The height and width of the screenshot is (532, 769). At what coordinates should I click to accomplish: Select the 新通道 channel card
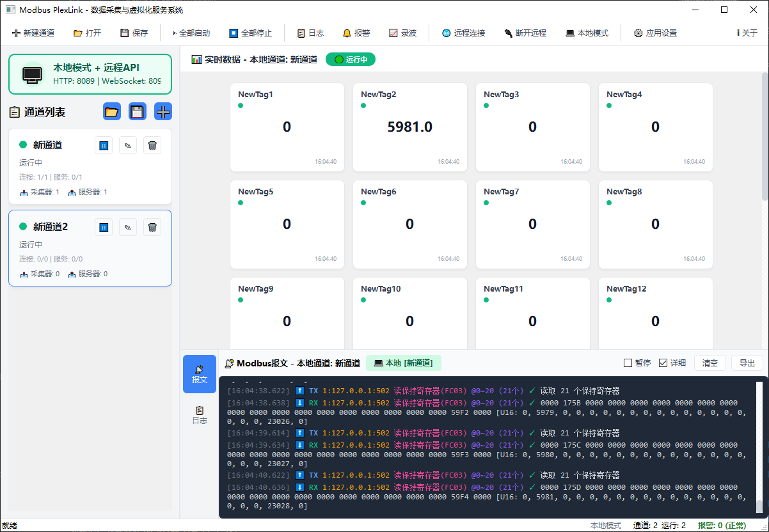pyautogui.click(x=90, y=166)
